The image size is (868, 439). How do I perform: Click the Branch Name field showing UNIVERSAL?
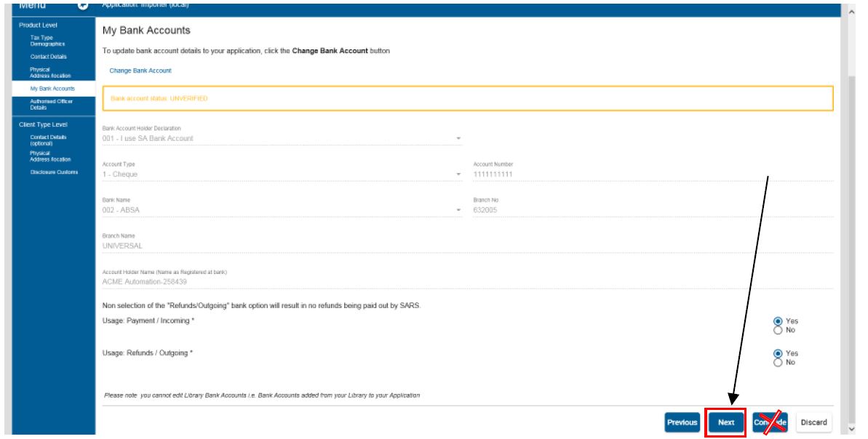click(468, 246)
